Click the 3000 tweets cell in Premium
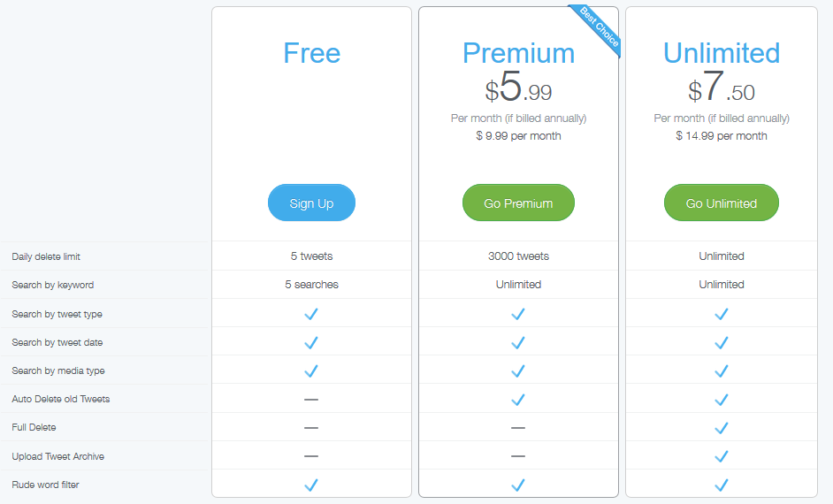The image size is (833, 504). 518,256
